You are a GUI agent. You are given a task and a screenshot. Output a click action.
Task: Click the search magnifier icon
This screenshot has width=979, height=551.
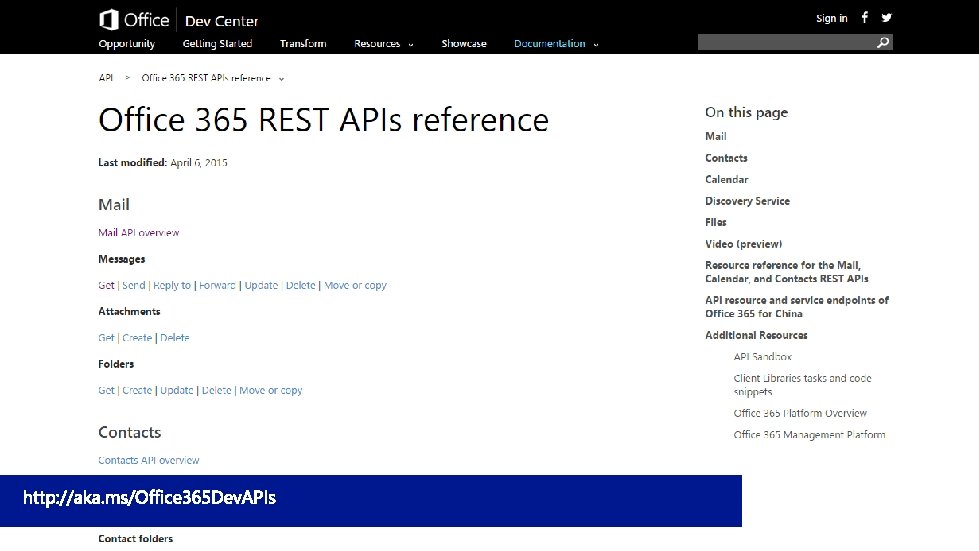[883, 42]
